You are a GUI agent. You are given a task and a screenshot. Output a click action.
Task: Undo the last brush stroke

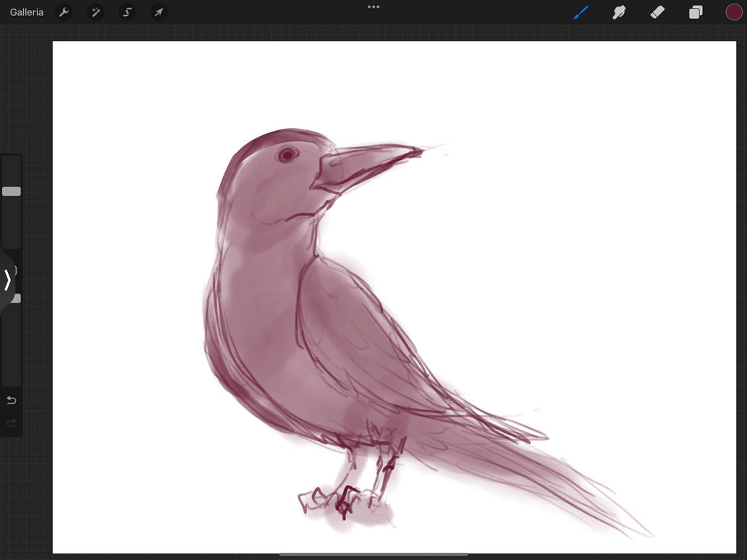tap(12, 399)
